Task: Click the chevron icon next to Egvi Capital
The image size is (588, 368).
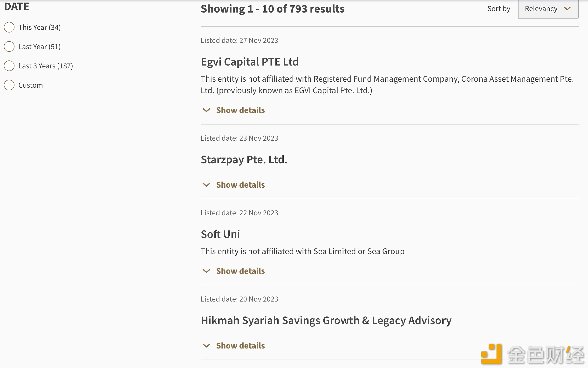Action: (206, 110)
